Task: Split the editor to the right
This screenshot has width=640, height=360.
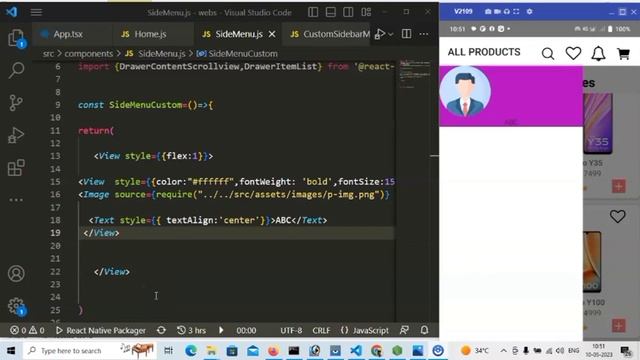Action: (407, 34)
